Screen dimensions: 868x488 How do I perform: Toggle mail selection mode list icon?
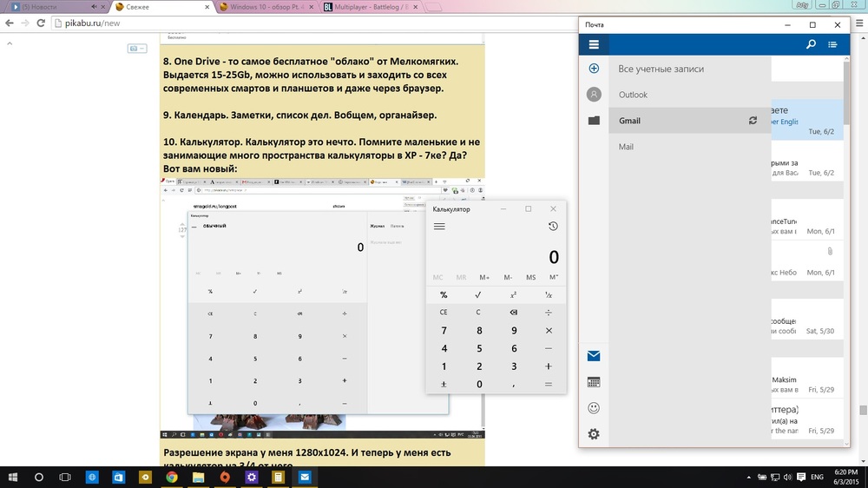(833, 44)
